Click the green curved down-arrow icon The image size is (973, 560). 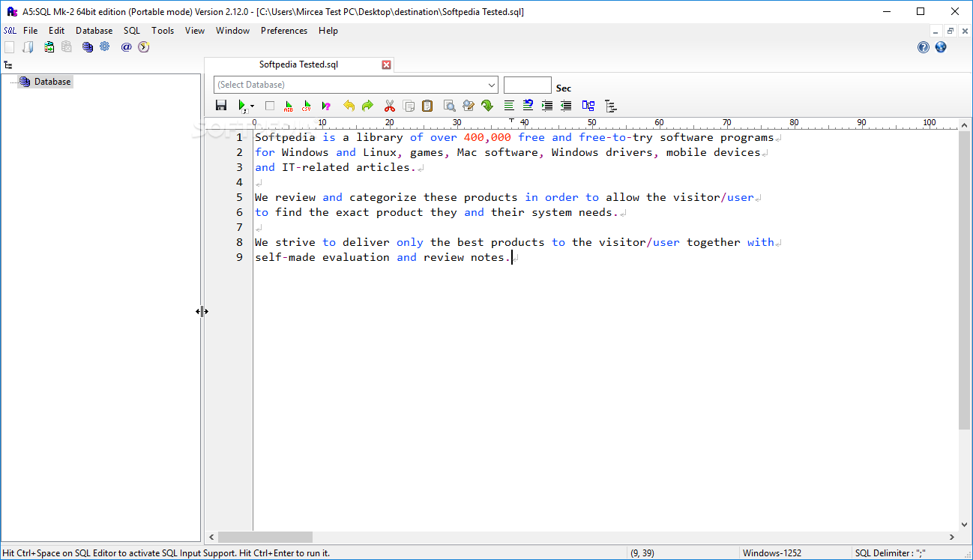click(487, 106)
